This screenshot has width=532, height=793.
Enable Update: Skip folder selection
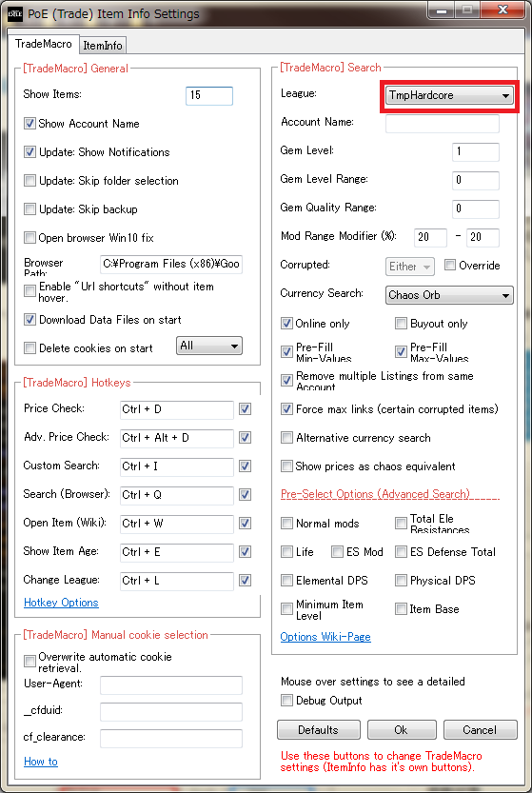(30, 181)
